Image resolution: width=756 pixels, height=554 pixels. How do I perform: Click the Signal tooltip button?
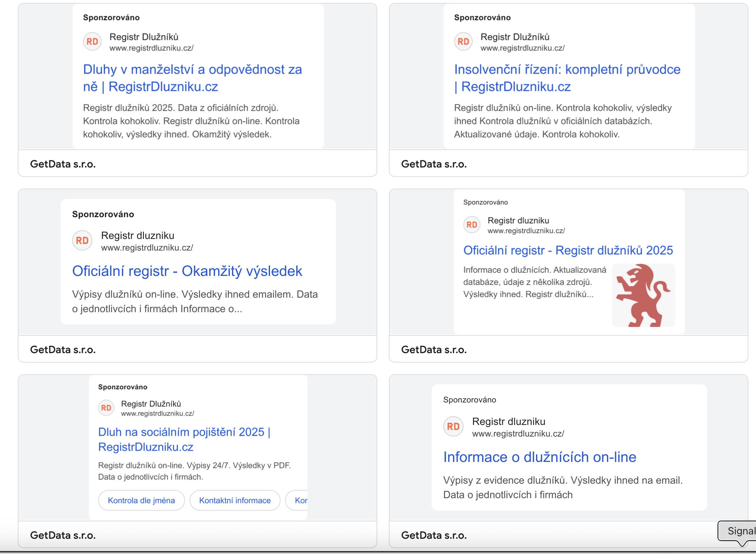click(x=737, y=531)
